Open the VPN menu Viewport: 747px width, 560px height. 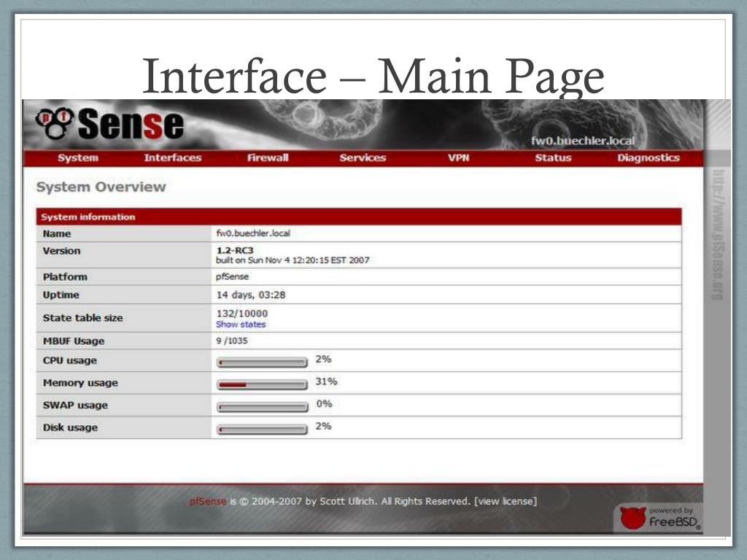(x=458, y=157)
